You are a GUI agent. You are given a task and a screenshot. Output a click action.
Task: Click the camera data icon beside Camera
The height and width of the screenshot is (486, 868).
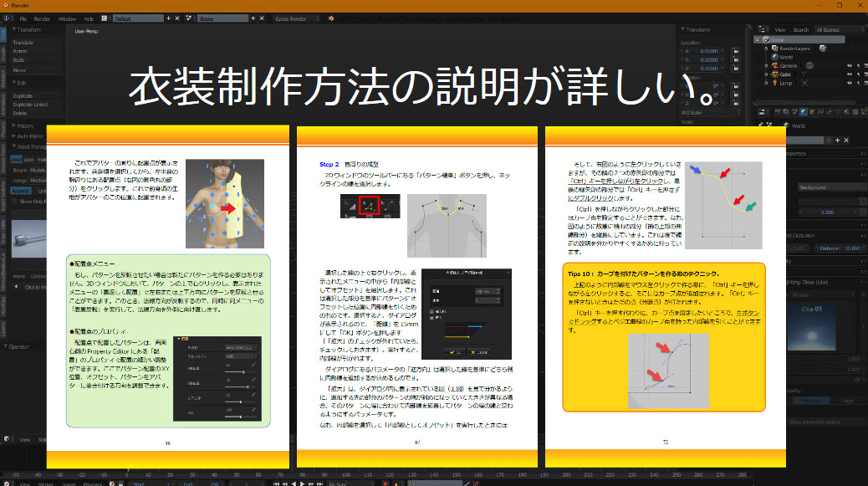click(809, 66)
